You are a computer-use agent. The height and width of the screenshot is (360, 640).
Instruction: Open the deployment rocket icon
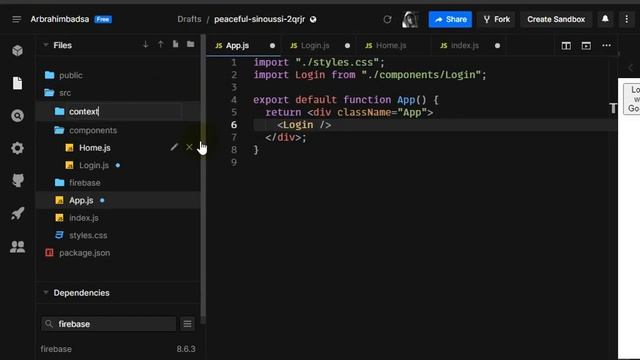click(x=17, y=213)
